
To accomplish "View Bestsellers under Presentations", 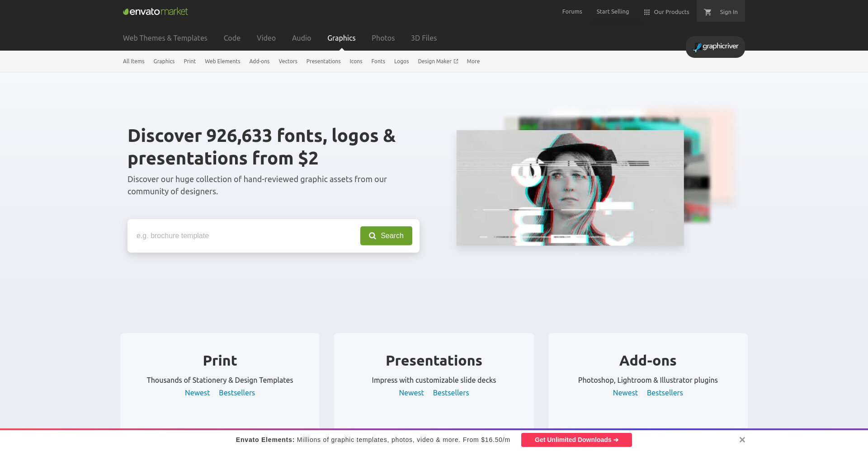I will tap(451, 393).
